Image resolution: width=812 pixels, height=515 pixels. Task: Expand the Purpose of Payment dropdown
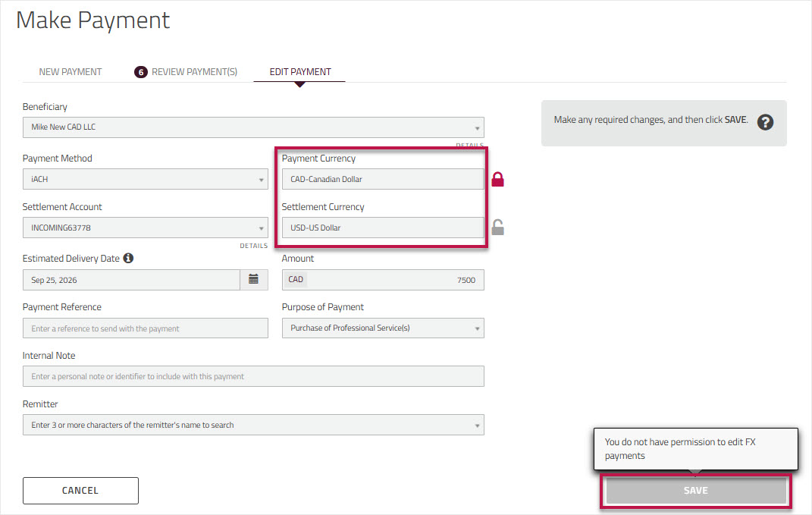coord(383,328)
